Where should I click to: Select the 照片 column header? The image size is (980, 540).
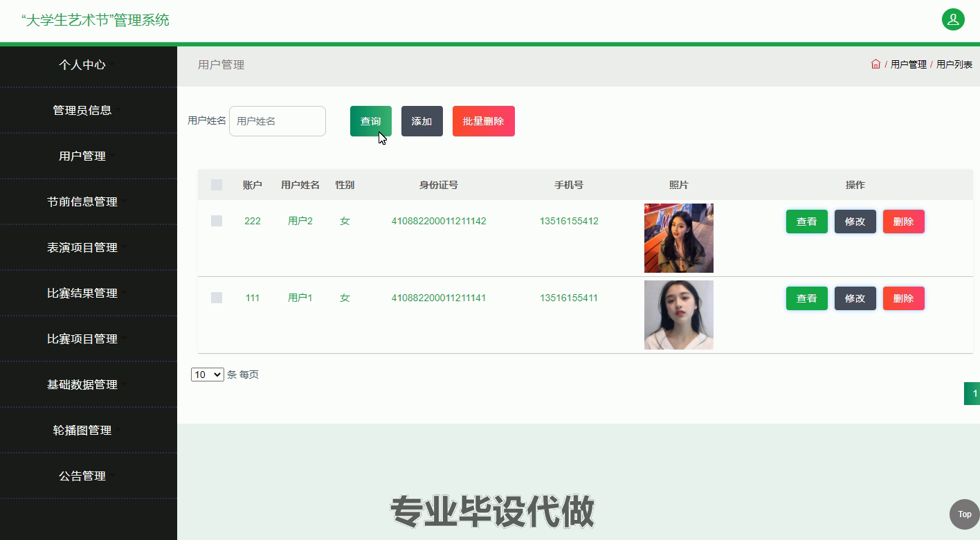679,185
